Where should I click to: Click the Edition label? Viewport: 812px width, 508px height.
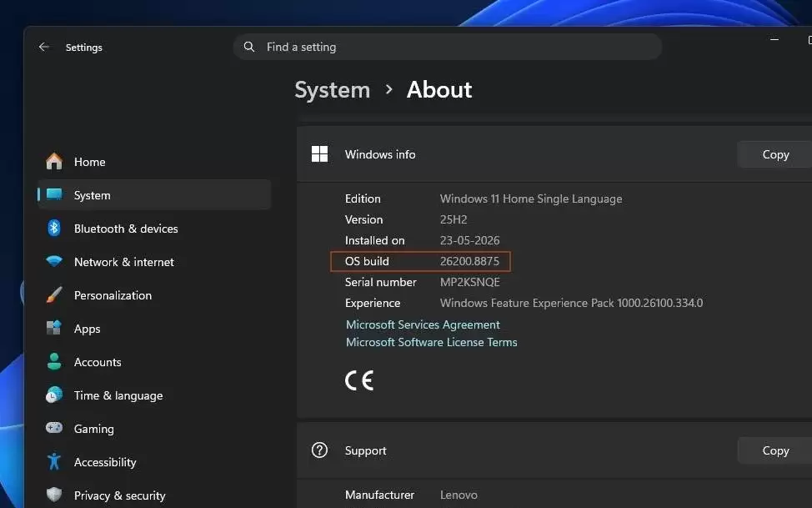363,199
